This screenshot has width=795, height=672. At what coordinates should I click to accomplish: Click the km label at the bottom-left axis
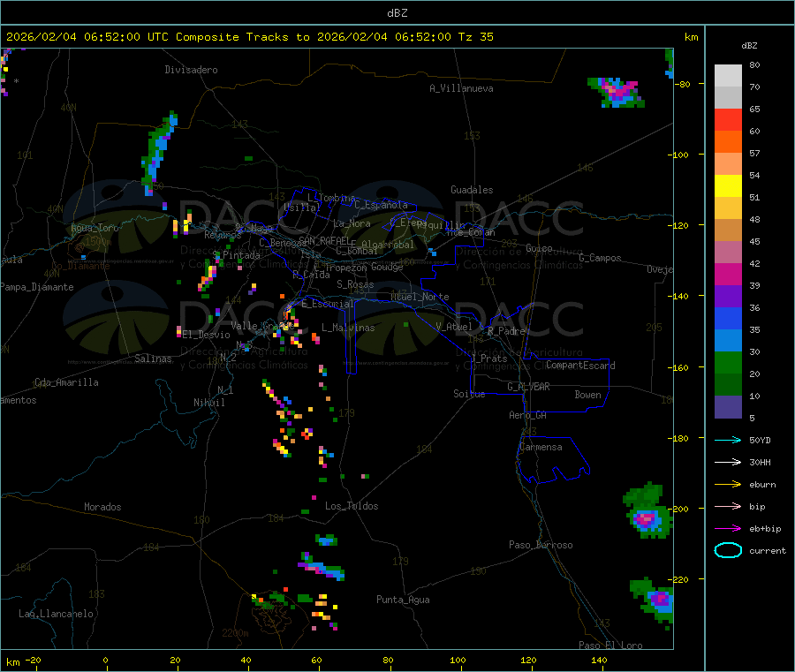tap(12, 662)
